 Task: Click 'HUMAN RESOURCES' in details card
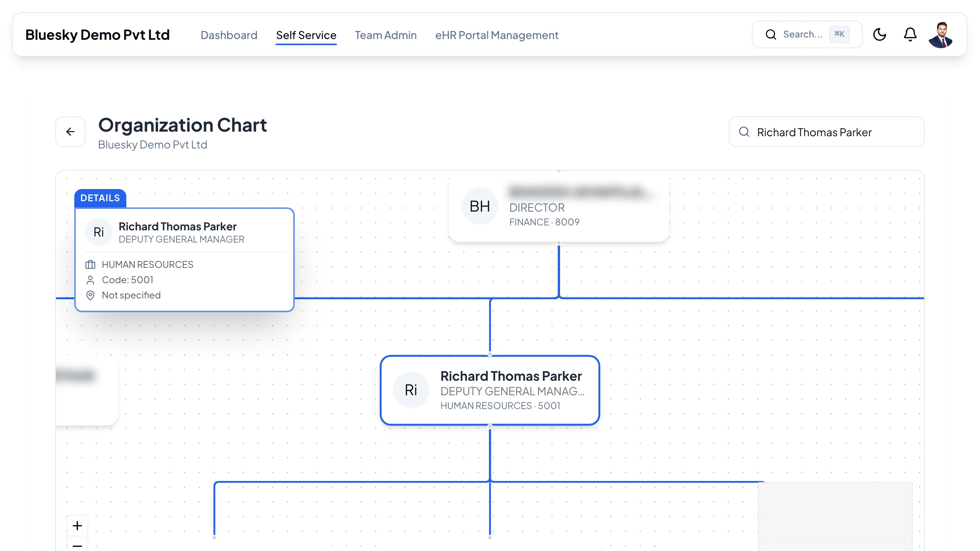tap(147, 265)
